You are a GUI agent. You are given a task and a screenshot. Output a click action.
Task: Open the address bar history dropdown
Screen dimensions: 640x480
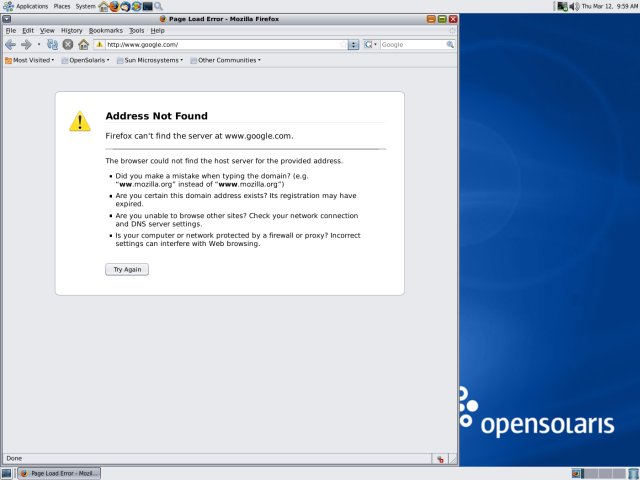tap(353, 44)
